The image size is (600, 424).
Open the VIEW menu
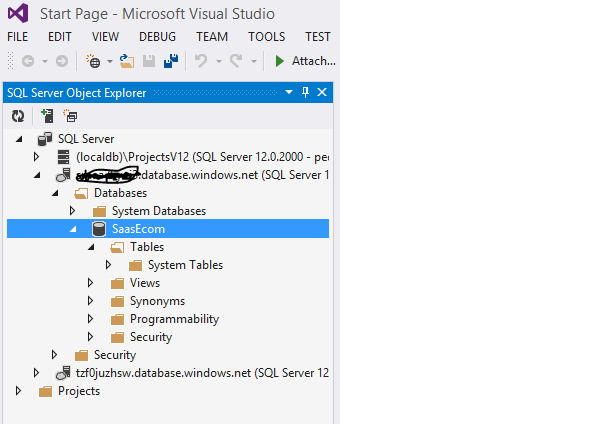pos(105,37)
